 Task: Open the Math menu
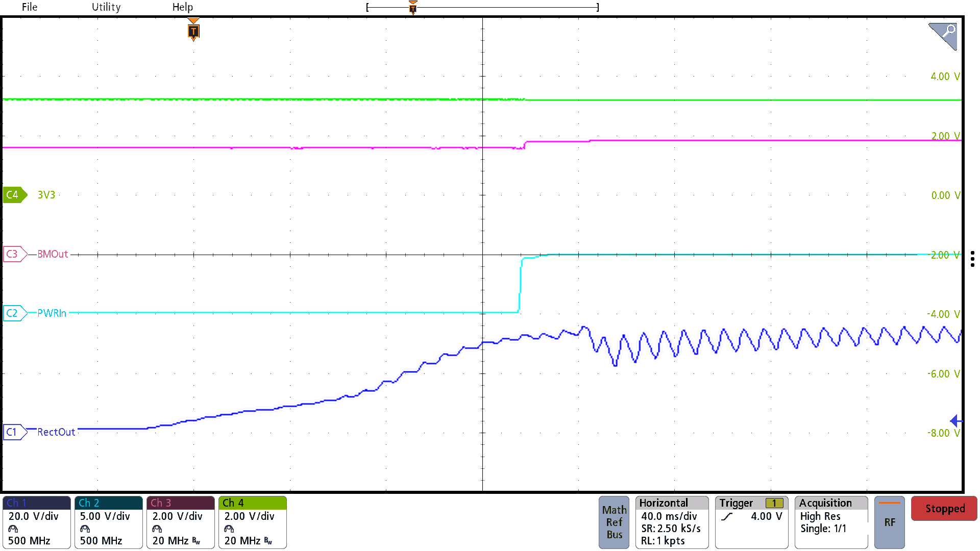[614, 510]
